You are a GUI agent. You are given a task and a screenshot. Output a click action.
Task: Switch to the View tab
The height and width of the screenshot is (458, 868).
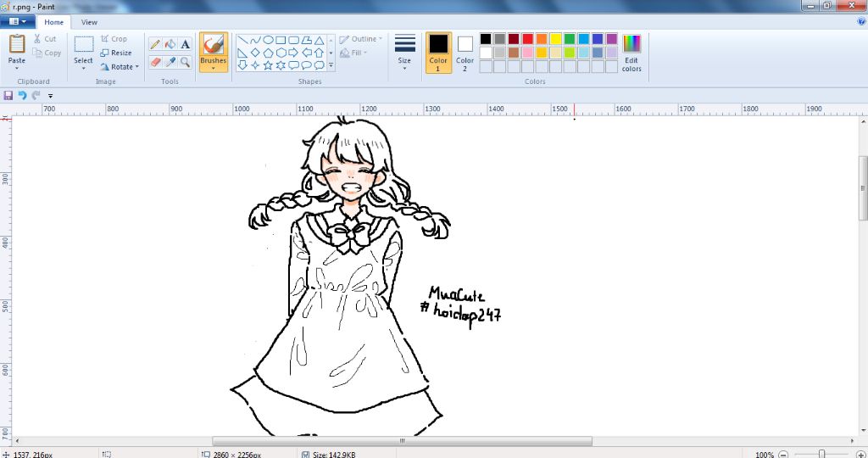click(89, 22)
